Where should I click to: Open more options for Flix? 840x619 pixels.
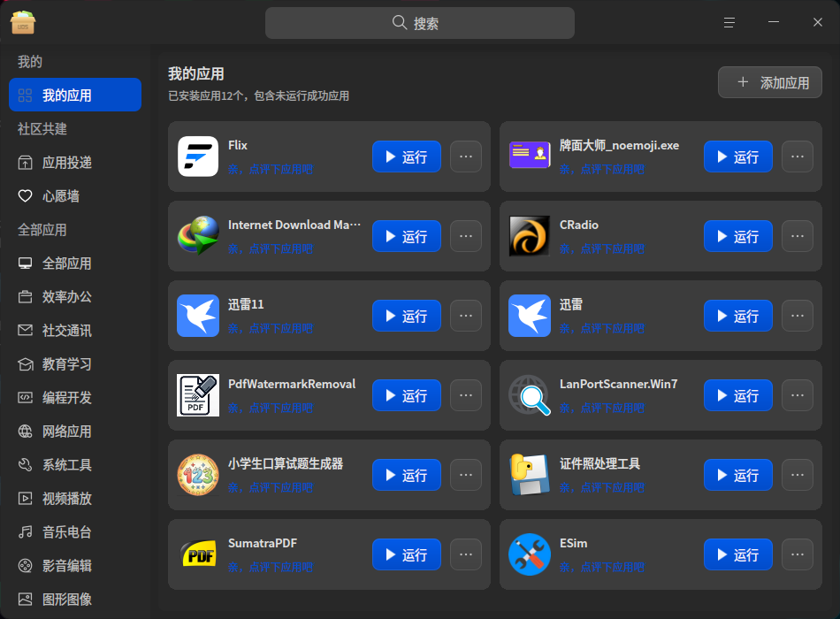pyautogui.click(x=465, y=157)
